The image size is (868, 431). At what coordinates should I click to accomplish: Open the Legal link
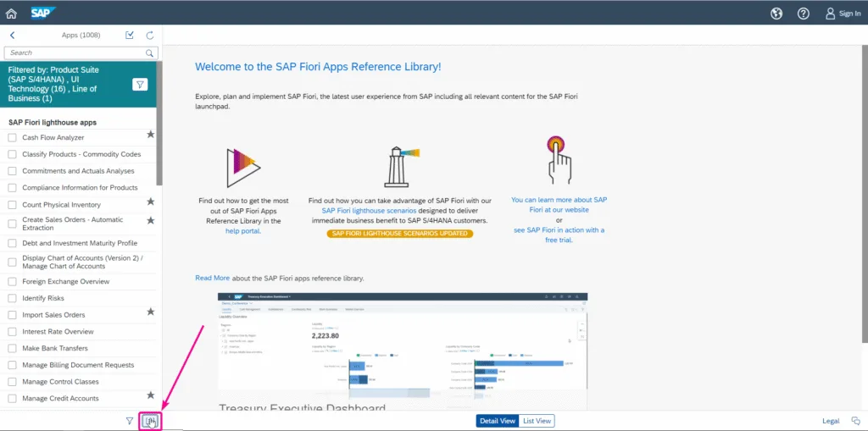tap(831, 421)
